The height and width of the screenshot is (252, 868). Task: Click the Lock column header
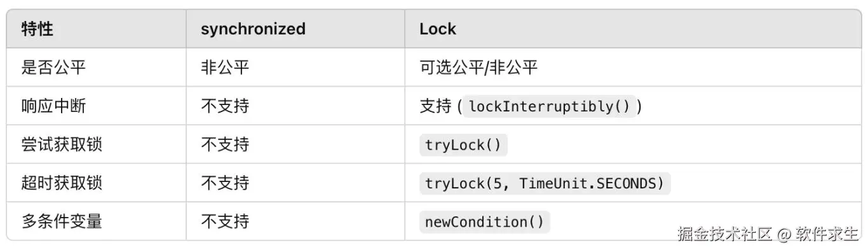coord(438,29)
